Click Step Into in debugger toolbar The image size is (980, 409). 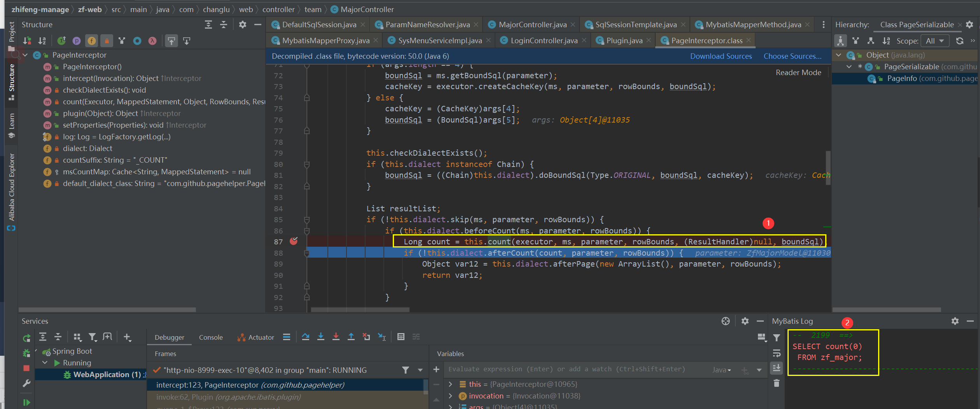coord(321,337)
